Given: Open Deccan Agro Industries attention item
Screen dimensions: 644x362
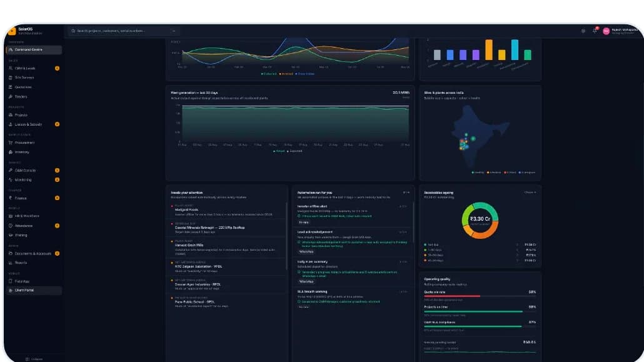Looking at the screenshot, I should click(227, 284).
